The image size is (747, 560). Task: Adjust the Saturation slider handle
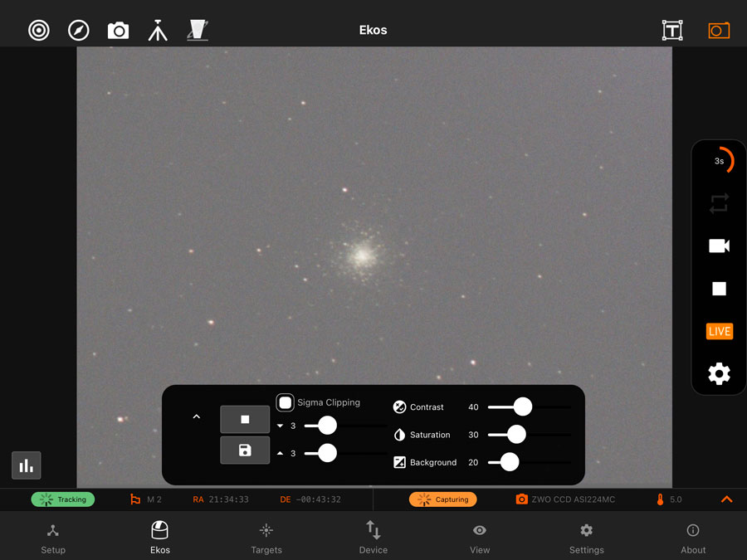(x=516, y=434)
